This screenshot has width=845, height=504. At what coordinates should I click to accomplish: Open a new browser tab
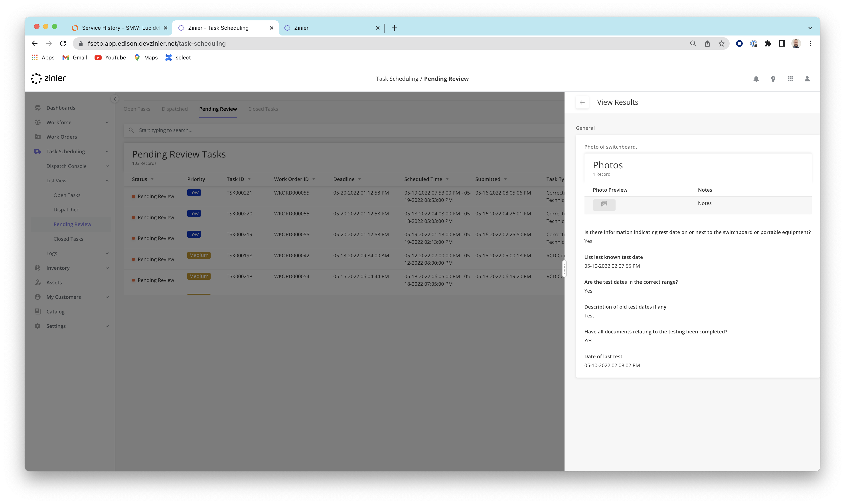(x=394, y=28)
